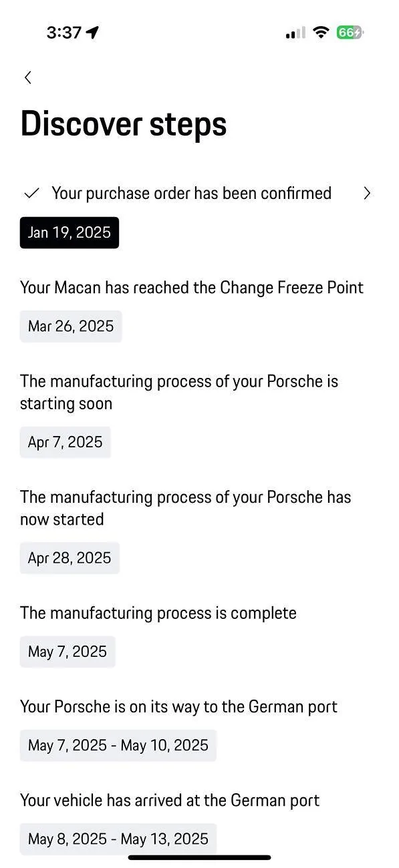Tap the cellular signal bars icon
Viewport: 399px width, 868px height.
point(295,32)
